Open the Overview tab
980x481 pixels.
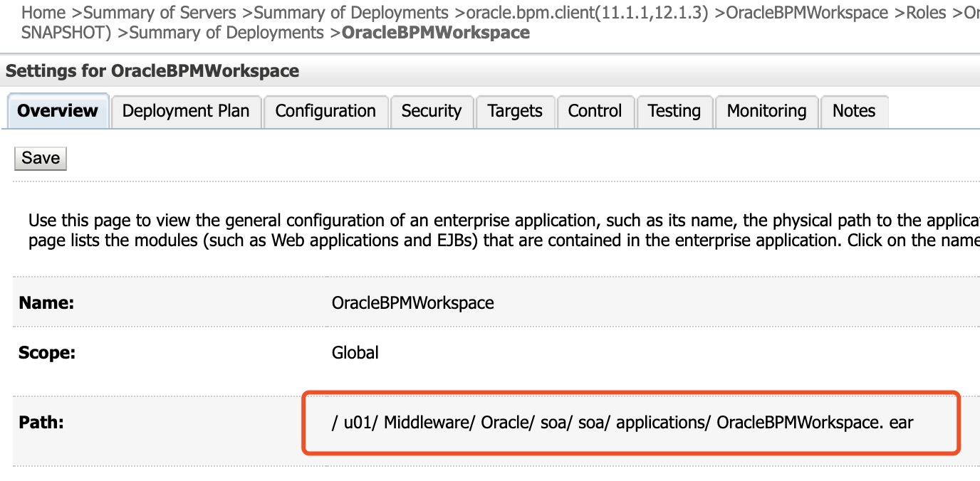(x=58, y=111)
